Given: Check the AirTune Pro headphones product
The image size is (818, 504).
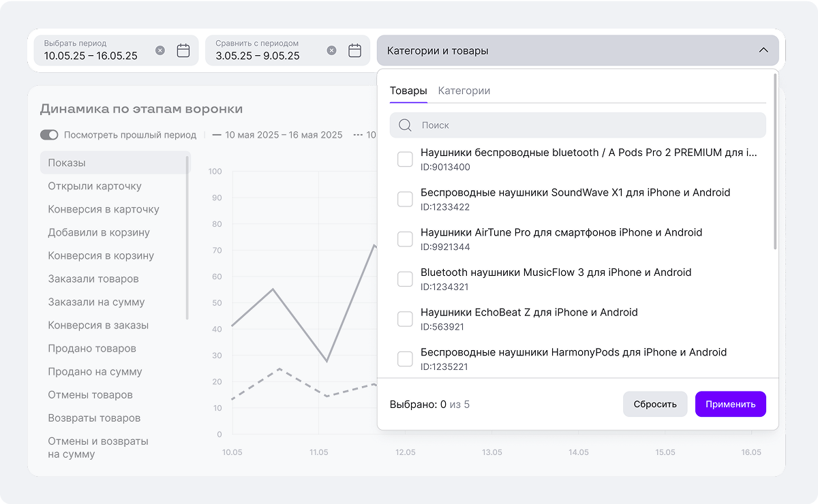Looking at the screenshot, I should point(405,239).
